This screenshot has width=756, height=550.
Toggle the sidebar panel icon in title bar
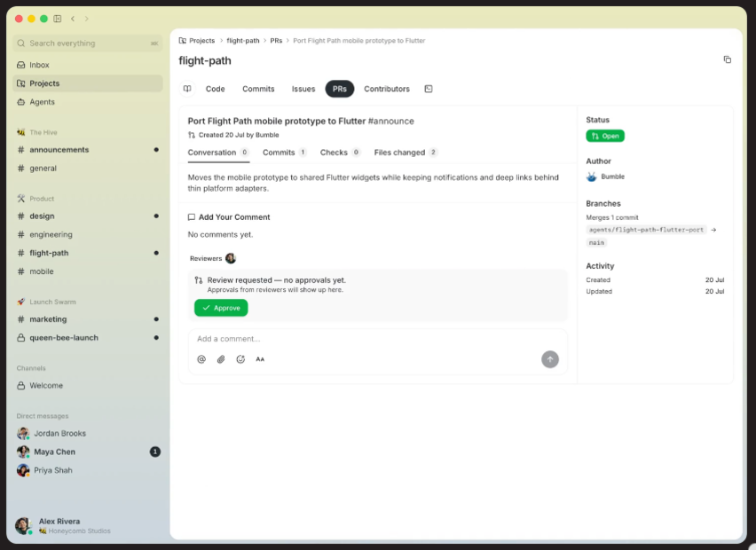(58, 19)
